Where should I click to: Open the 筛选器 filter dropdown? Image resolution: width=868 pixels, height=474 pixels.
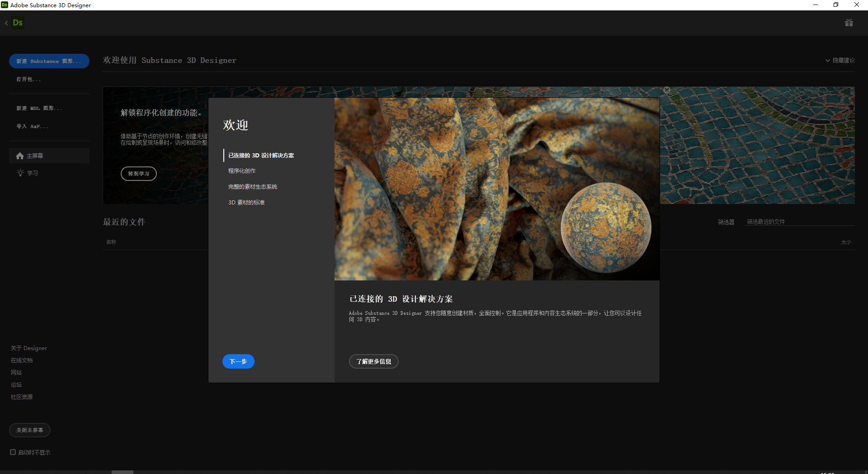pyautogui.click(x=726, y=222)
